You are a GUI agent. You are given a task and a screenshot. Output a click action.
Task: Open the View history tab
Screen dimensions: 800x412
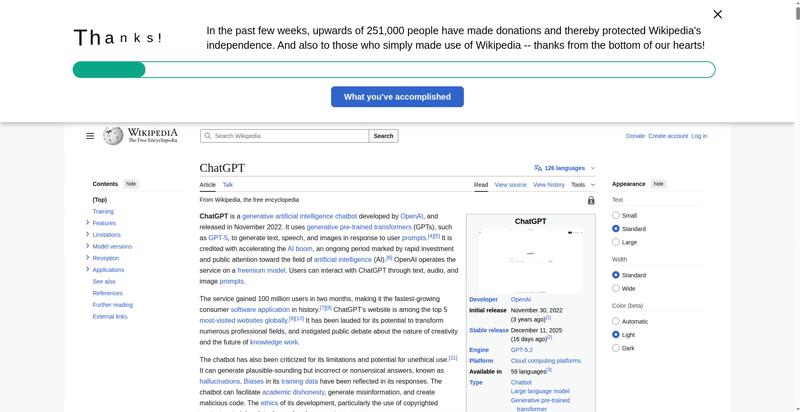[x=548, y=185]
